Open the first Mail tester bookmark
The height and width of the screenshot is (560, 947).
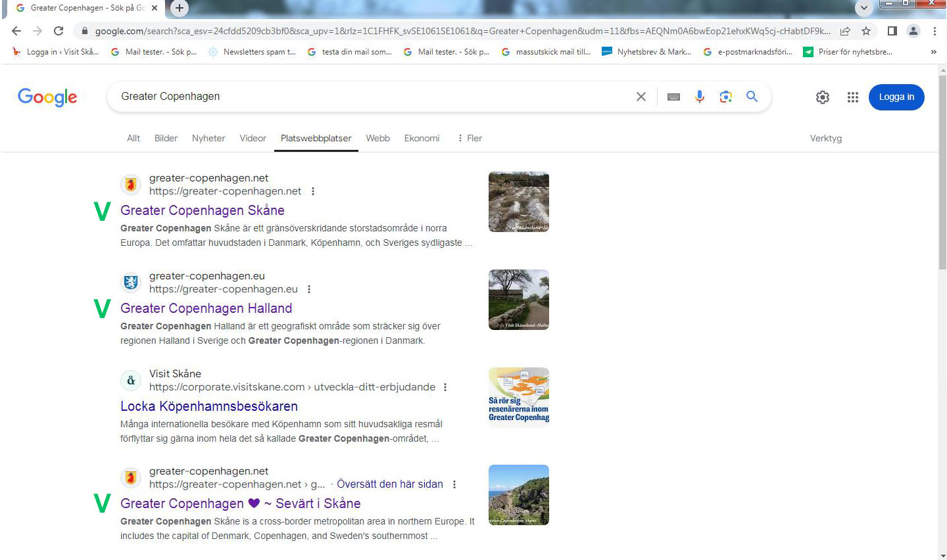click(154, 52)
